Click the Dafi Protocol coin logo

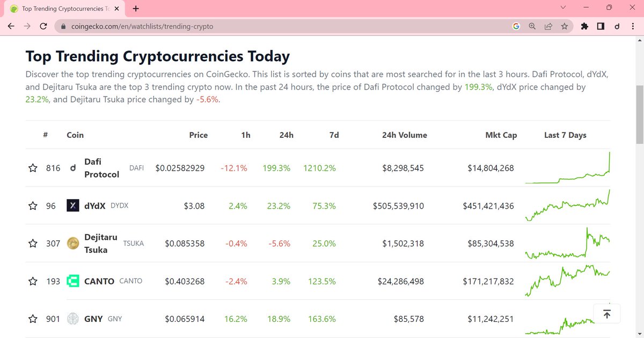73,168
